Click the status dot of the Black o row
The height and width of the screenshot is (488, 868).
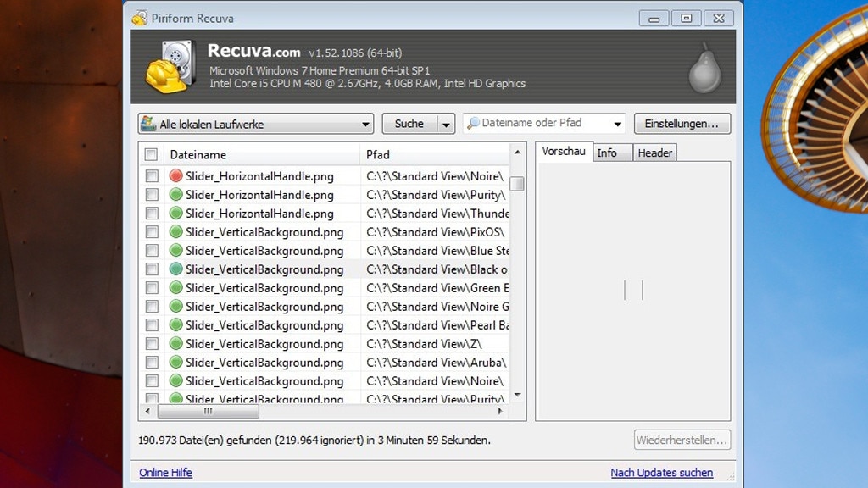tap(176, 269)
